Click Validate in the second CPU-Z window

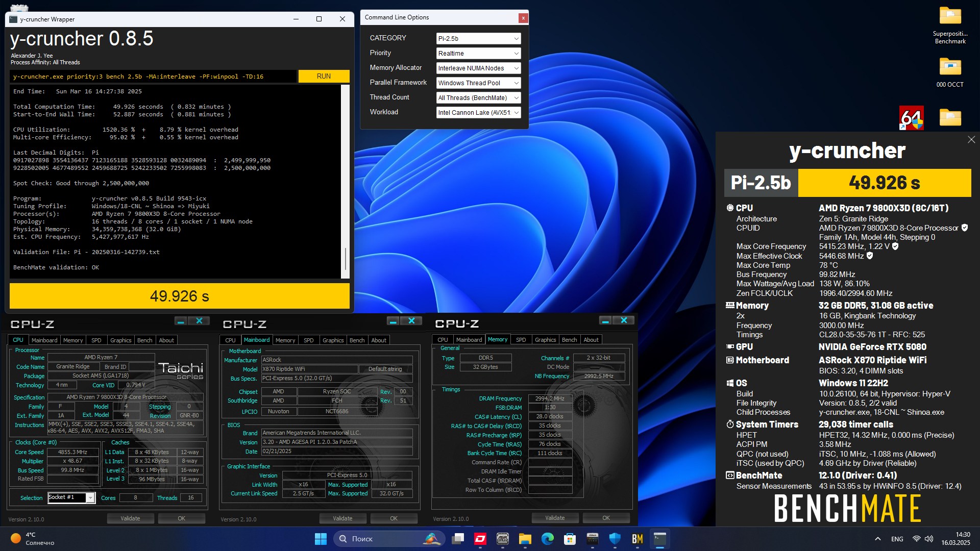coord(342,518)
